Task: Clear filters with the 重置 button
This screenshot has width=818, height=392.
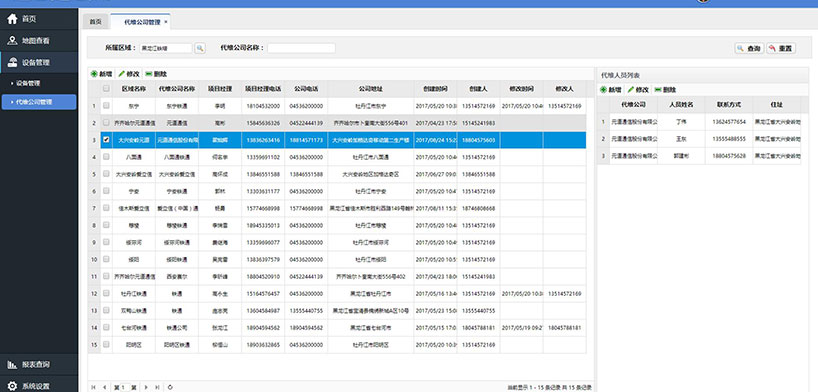Action: (x=781, y=48)
